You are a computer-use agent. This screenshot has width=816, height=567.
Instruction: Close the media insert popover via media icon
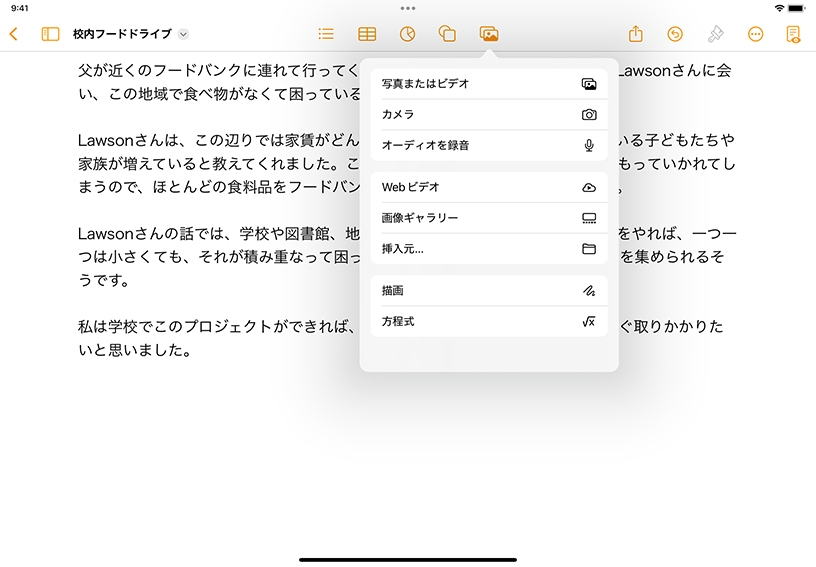point(489,34)
